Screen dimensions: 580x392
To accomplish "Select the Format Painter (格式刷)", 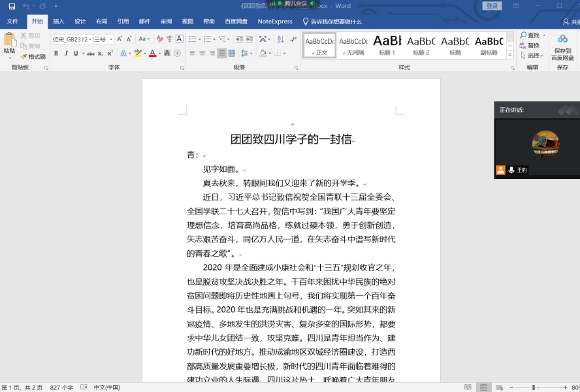I will point(33,57).
